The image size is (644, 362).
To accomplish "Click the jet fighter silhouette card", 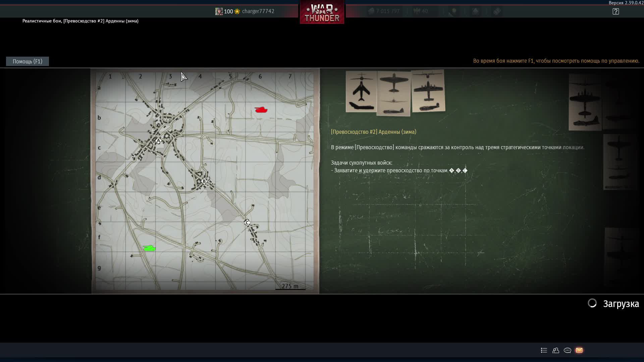I will coord(361,91).
